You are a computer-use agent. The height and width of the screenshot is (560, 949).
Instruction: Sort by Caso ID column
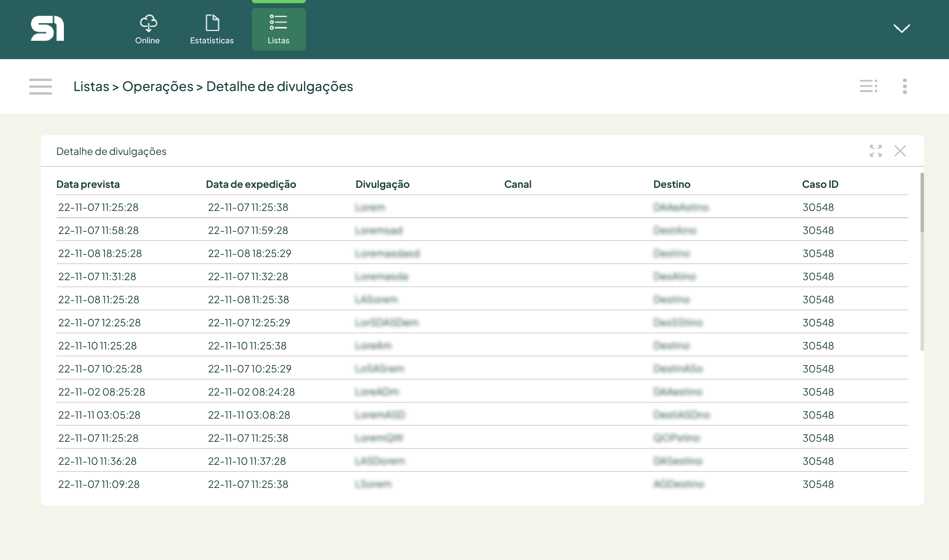[x=820, y=184]
